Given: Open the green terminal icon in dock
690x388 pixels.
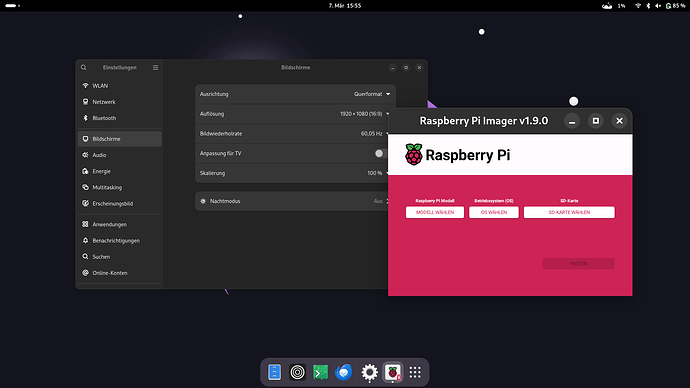Looking at the screenshot, I should click(x=320, y=372).
